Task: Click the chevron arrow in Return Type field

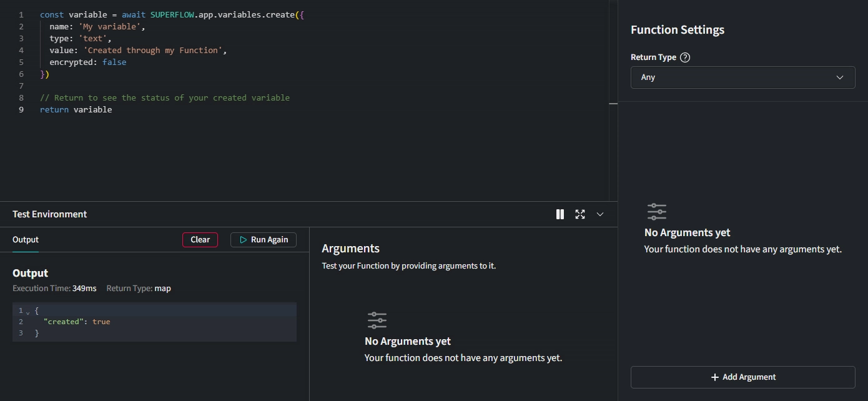Action: 840,77
